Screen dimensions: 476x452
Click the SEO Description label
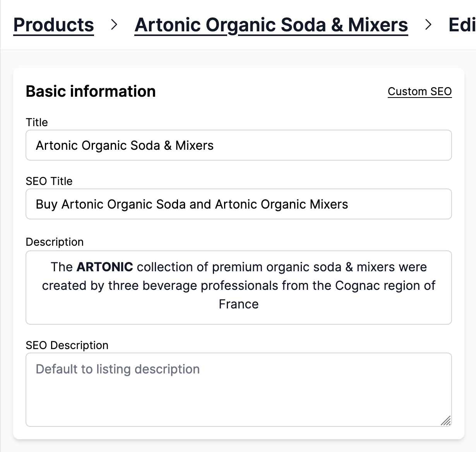(x=67, y=345)
